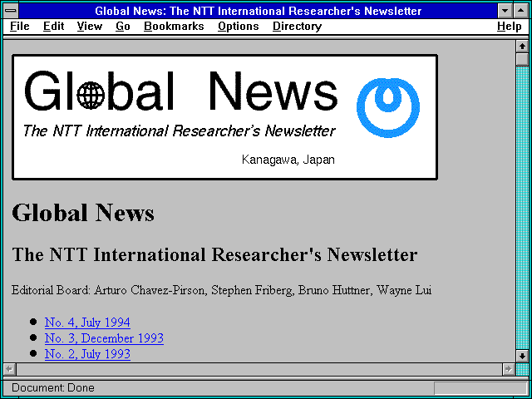Maximize the Global News window
The image size is (532, 399).
coord(521,11)
